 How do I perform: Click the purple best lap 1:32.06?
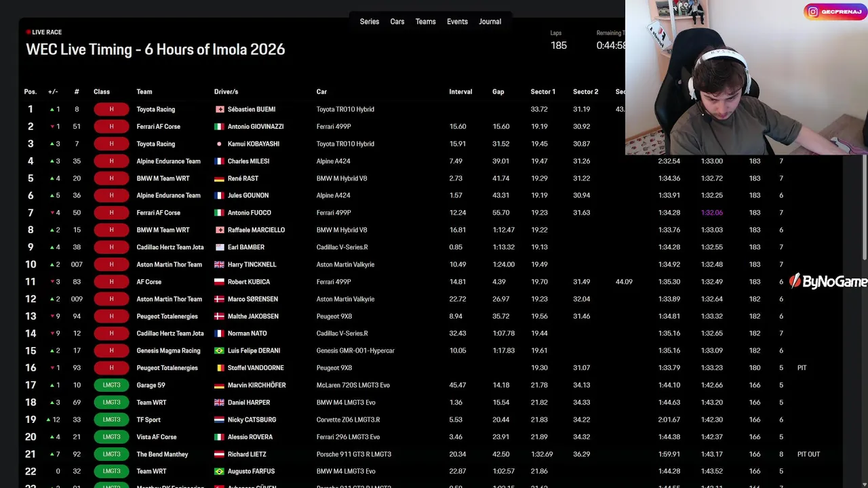tap(712, 213)
